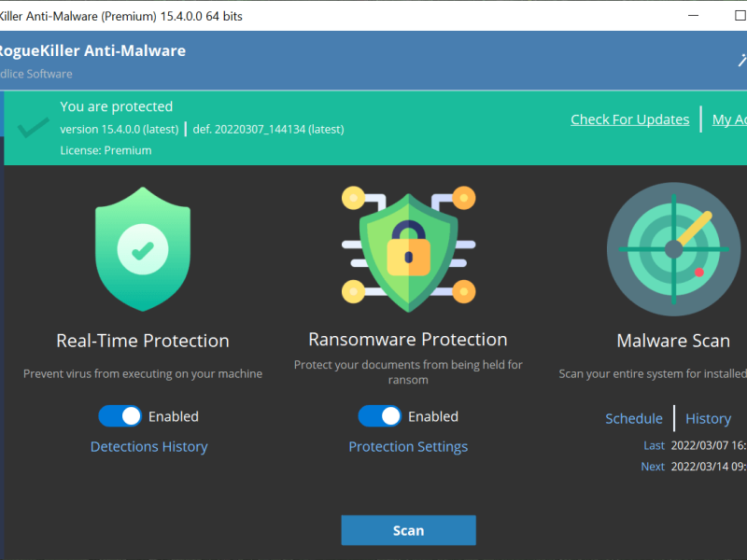Click the License: Premium text

point(106,150)
